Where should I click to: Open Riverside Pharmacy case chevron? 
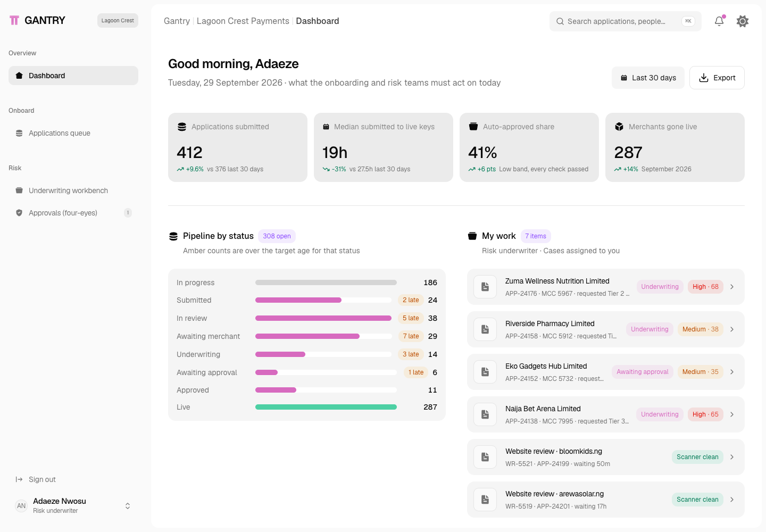pyautogui.click(x=732, y=329)
